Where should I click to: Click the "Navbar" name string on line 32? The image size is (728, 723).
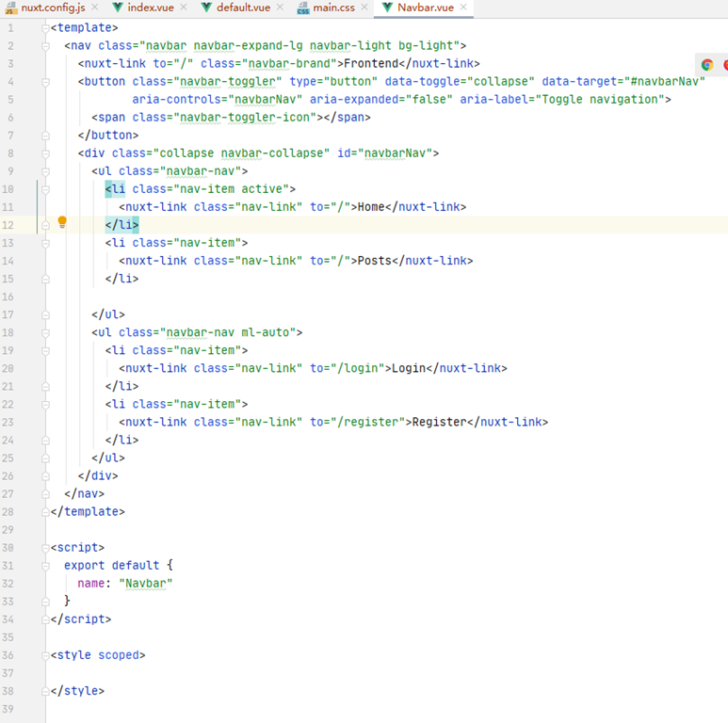146,584
